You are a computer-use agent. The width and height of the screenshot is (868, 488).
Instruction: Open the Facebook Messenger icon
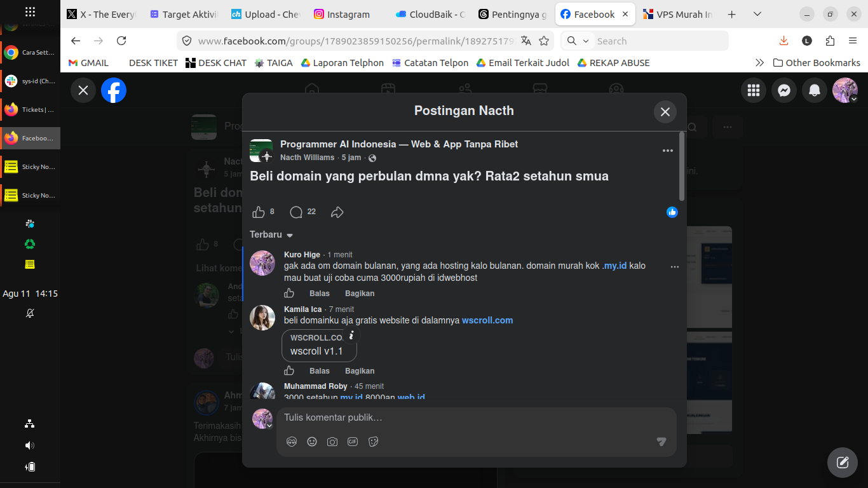[x=784, y=90]
